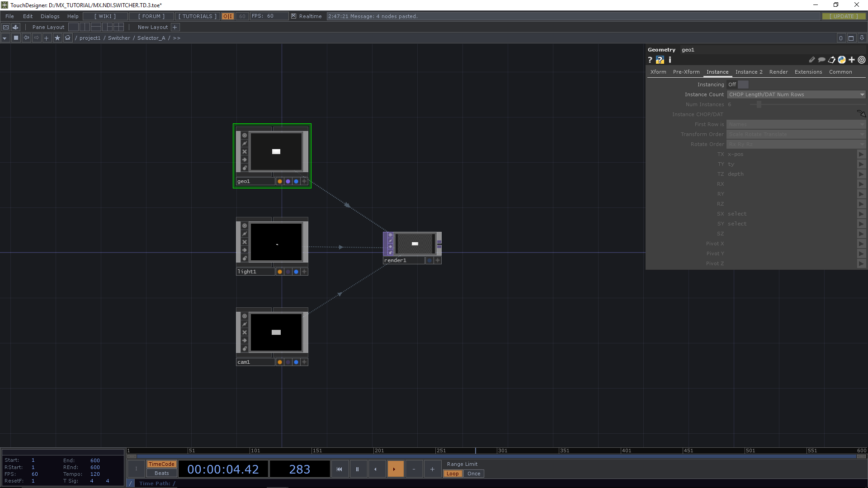The width and height of the screenshot is (868, 488).
Task: Click the timeline range scrollbar
Action: [x=496, y=456]
